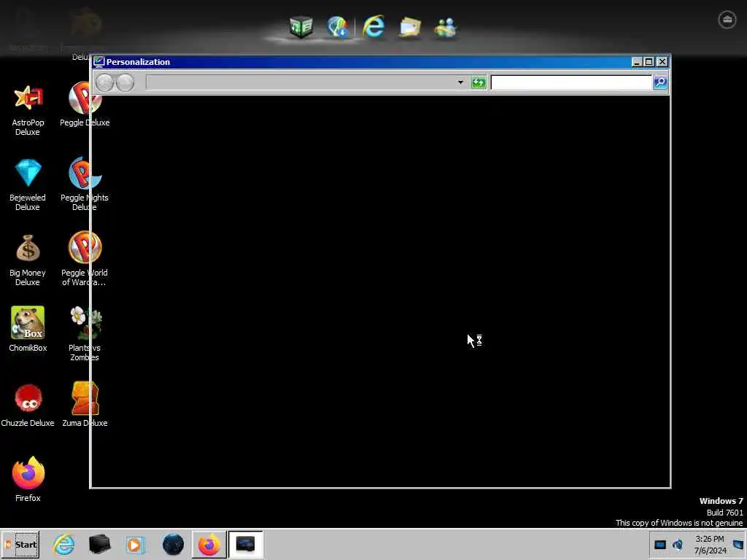Select Chuzzle Deluxe desktop icon

coord(28,405)
